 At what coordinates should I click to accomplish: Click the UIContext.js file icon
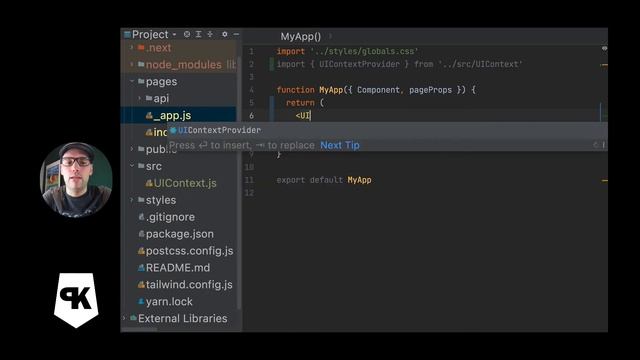pyautogui.click(x=149, y=183)
